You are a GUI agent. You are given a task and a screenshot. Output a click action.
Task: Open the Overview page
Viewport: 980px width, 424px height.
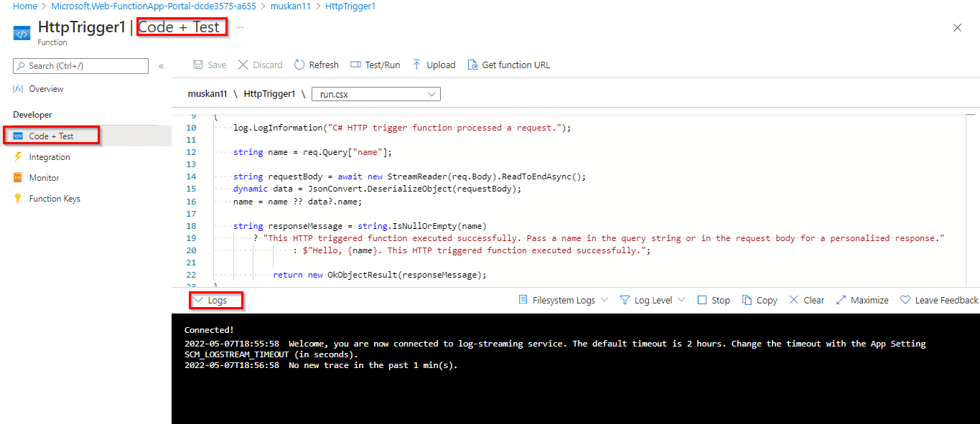[46, 89]
